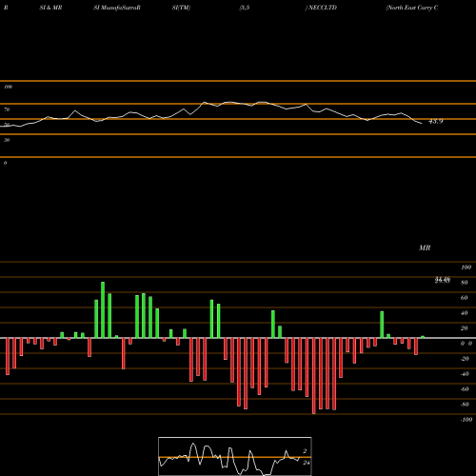Click the tallest green bar in MR histogram

click(103, 309)
